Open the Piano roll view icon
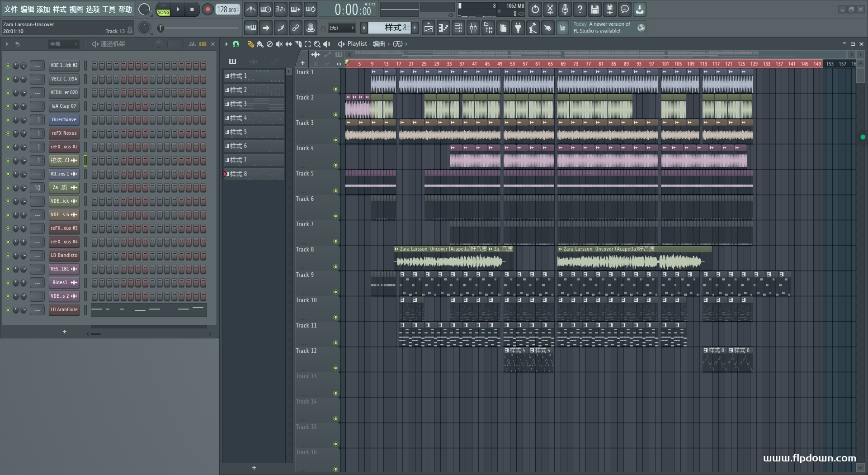This screenshot has width=868, height=475. [443, 28]
